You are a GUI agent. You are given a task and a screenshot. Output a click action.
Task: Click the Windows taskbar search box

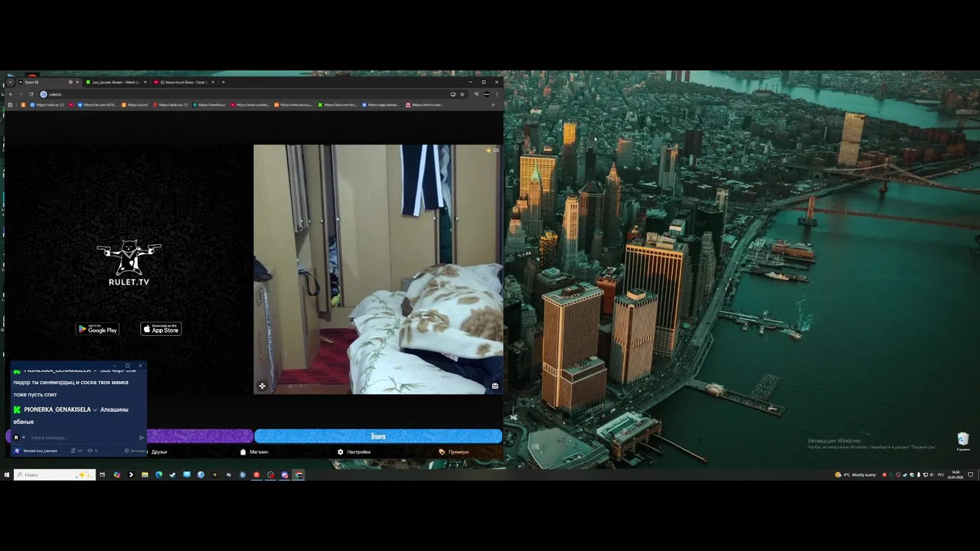click(x=54, y=474)
